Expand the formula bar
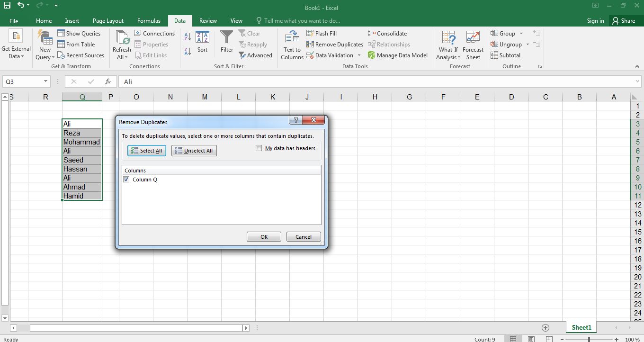Screen dimensions: 644x342 pyautogui.click(x=637, y=81)
